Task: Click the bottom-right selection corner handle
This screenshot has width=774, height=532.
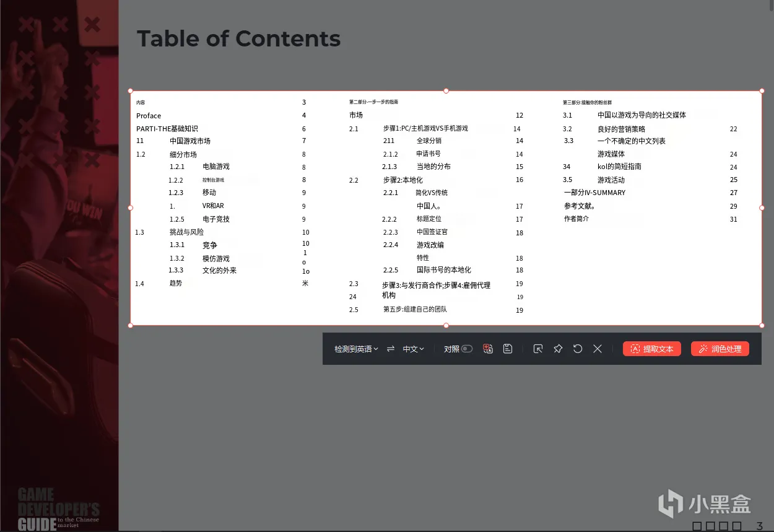Action: [x=762, y=325]
